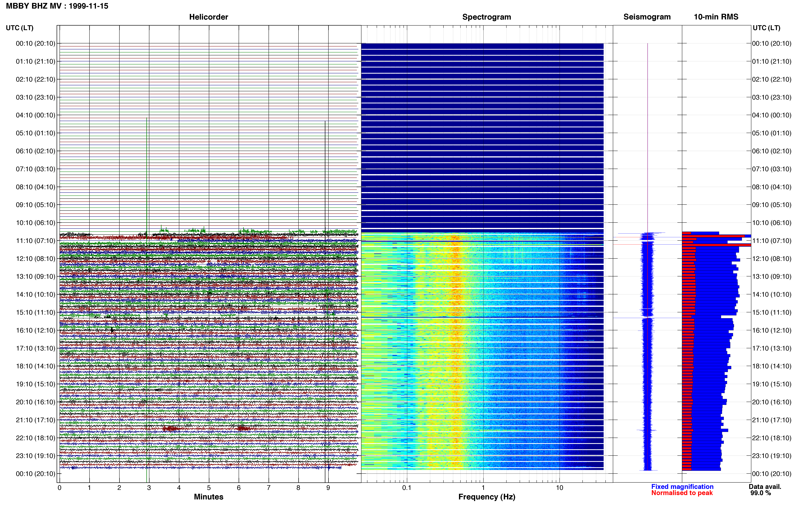The height and width of the screenshot is (508, 812).
Task: Click left time label '09:10 (05:10)'
Action: click(36, 205)
